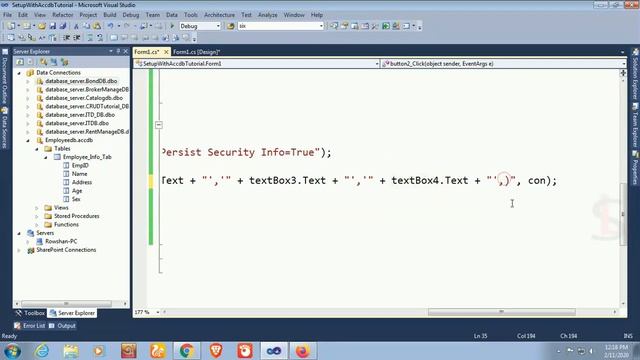
Task: Click the Add SharePoint Connection icon
Action: [64, 62]
